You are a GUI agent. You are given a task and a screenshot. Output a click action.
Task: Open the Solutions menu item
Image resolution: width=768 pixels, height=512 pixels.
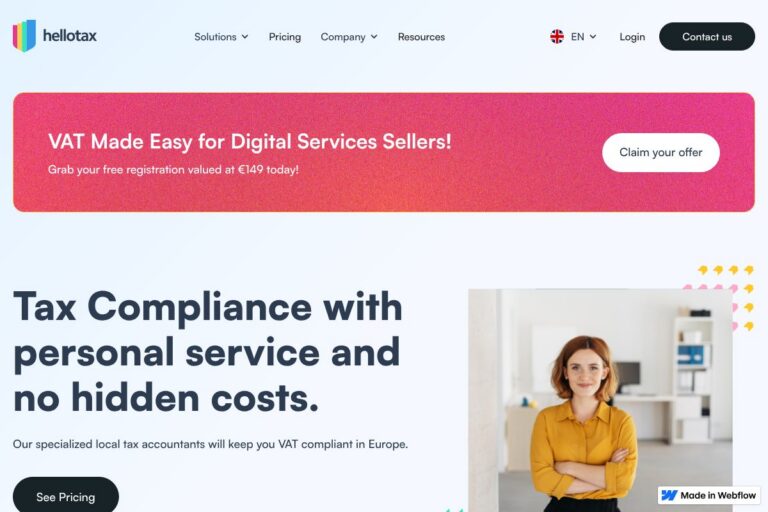(x=221, y=37)
